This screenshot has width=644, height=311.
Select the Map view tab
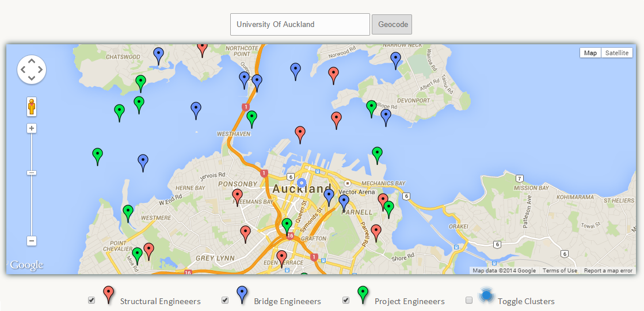[590, 53]
